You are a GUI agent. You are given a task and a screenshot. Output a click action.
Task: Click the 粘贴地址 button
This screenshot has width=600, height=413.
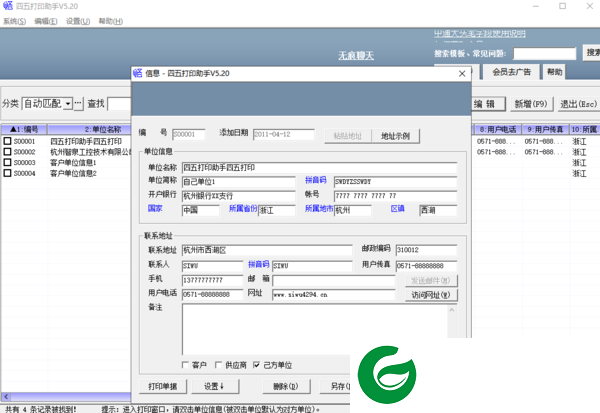pyautogui.click(x=348, y=136)
